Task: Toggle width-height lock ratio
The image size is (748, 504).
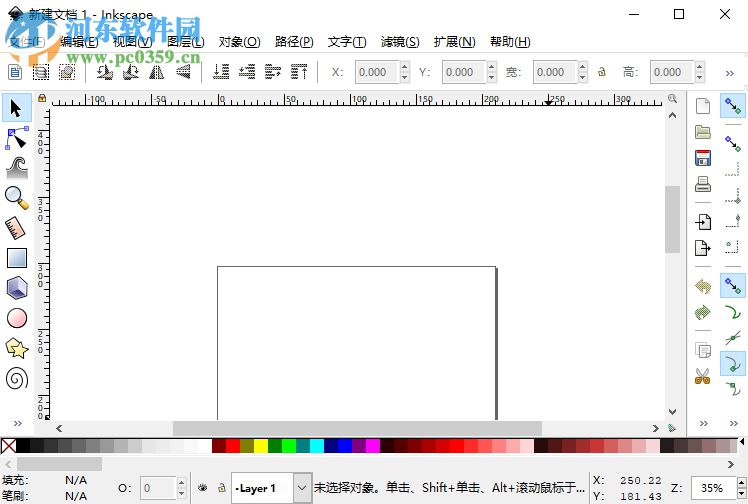Action: click(x=602, y=72)
